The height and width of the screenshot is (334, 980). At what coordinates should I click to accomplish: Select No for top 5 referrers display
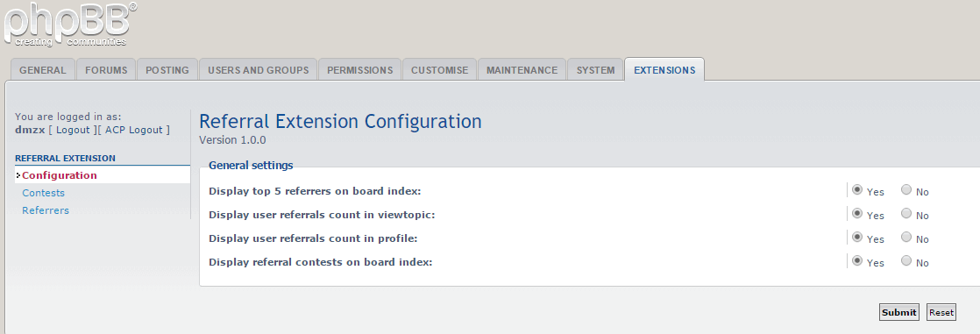point(906,190)
